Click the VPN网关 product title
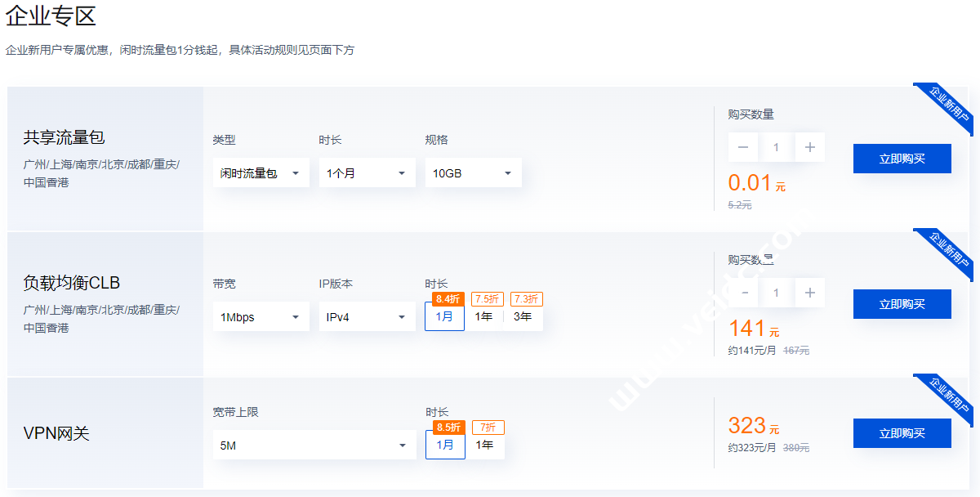The height and width of the screenshot is (497, 980). (x=56, y=433)
